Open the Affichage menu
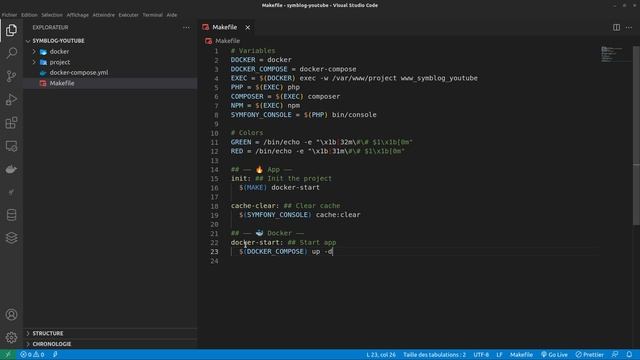Viewport: 640px width, 360px height. point(78,15)
